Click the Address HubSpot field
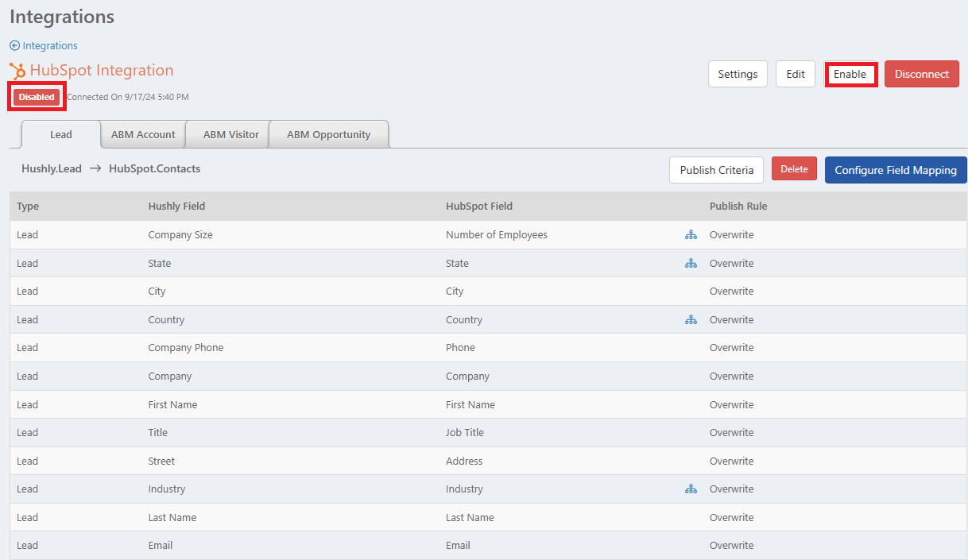Screen dimensions: 968x560 (x=464, y=461)
